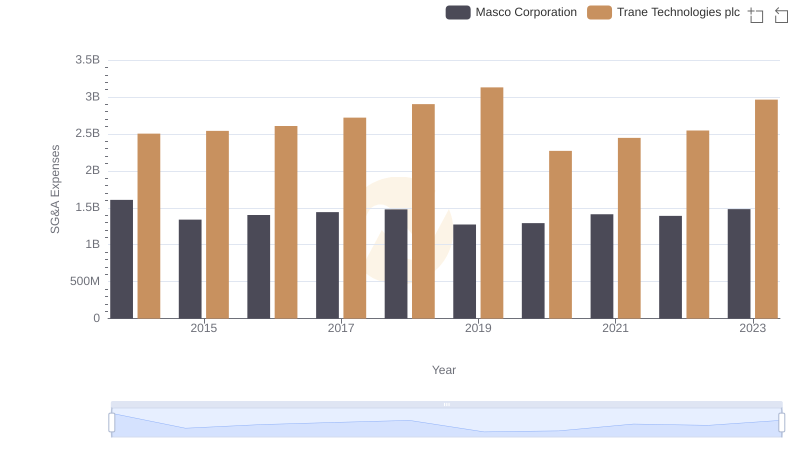The height and width of the screenshot is (461, 800).
Task: Click the 500M y-axis label
Action: [85, 281]
